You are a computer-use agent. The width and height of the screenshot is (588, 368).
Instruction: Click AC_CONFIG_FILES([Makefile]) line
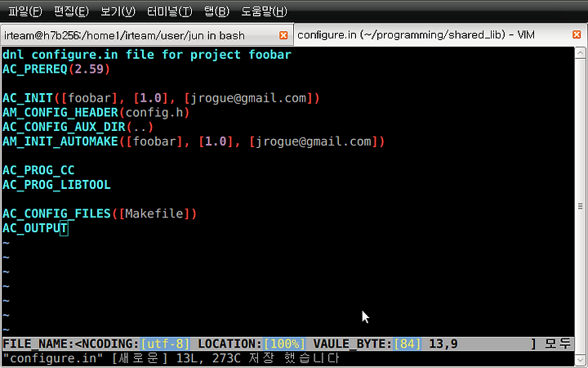(100, 213)
